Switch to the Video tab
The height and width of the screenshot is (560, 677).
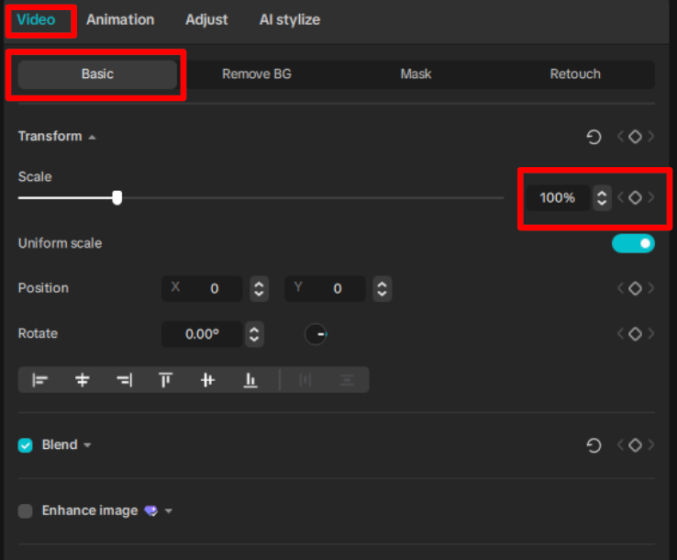click(36, 20)
